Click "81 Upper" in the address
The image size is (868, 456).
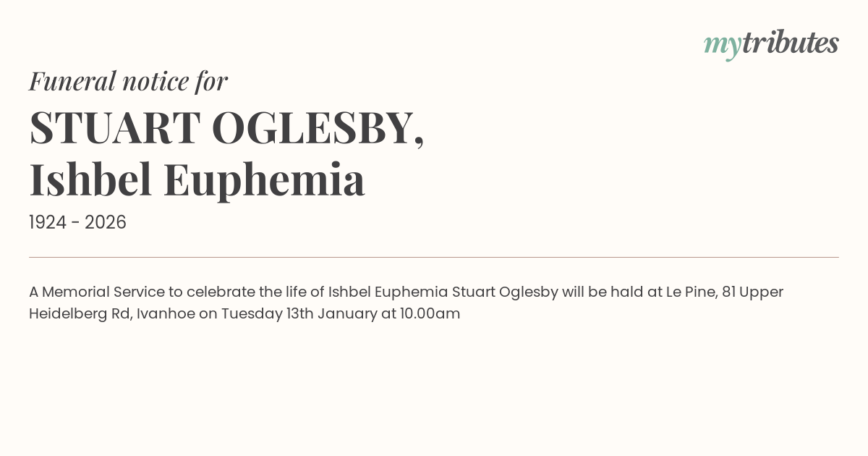[x=752, y=292]
